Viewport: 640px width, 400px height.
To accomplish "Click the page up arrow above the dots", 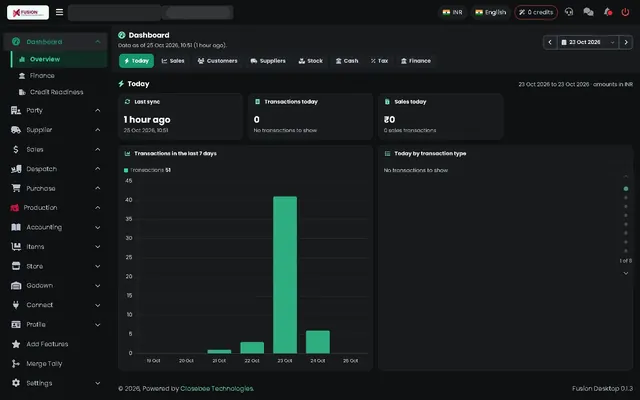I will pyautogui.click(x=626, y=176).
